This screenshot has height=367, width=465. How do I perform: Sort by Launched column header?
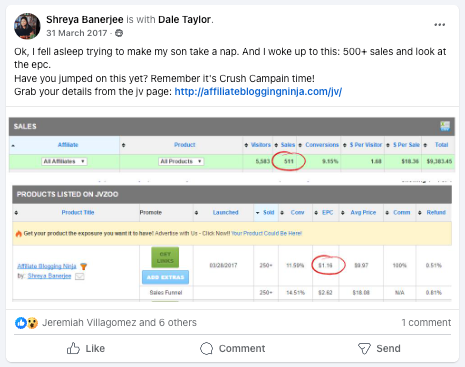(225, 212)
